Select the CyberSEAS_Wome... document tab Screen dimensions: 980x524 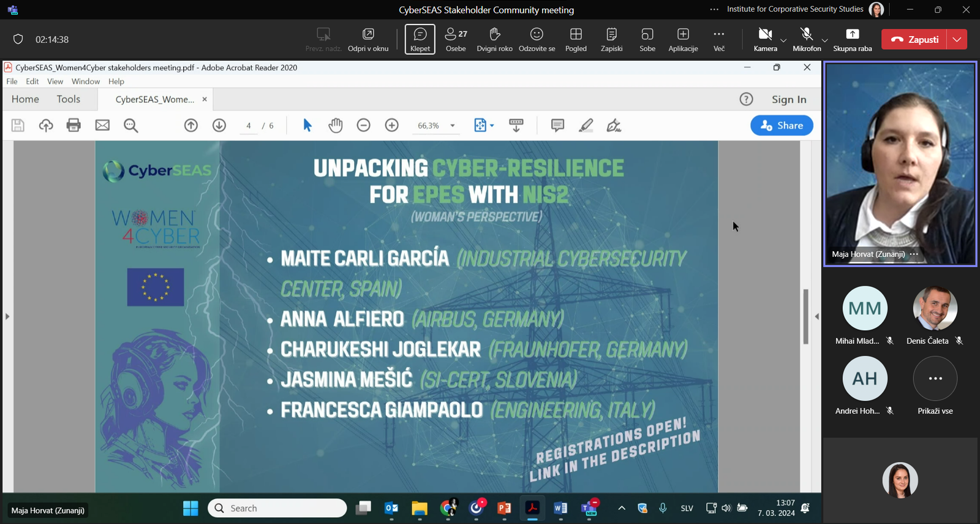[x=155, y=99]
